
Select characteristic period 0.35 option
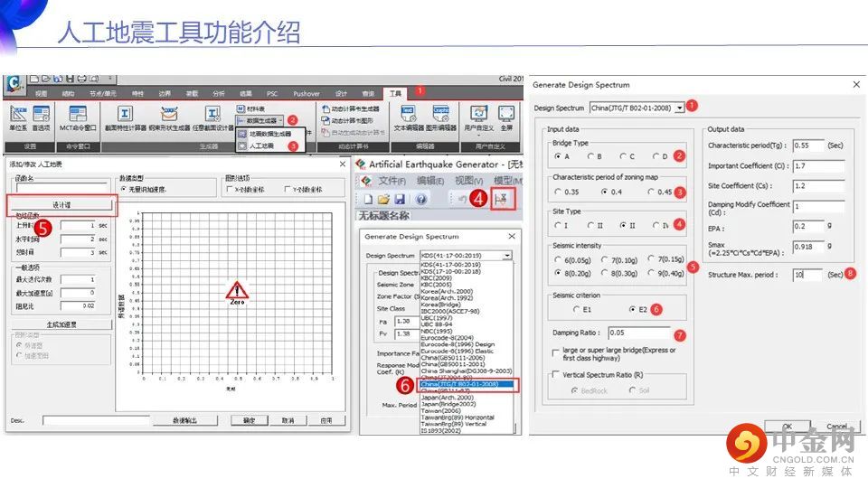pyautogui.click(x=558, y=192)
